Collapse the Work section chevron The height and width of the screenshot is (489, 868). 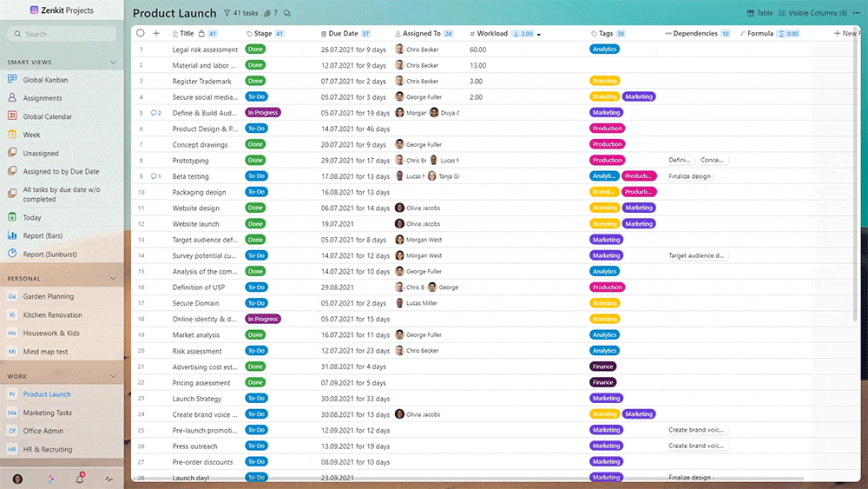click(113, 377)
